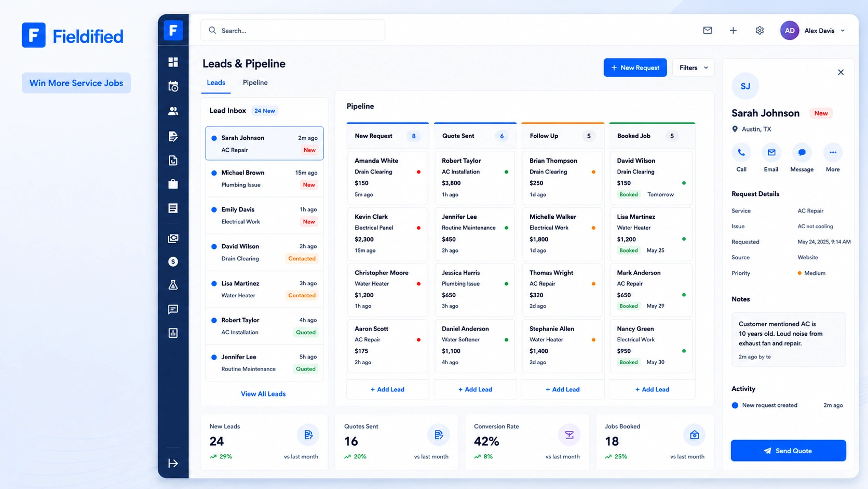Open settings gear icon in top bar
The image size is (868, 489).
759,30
